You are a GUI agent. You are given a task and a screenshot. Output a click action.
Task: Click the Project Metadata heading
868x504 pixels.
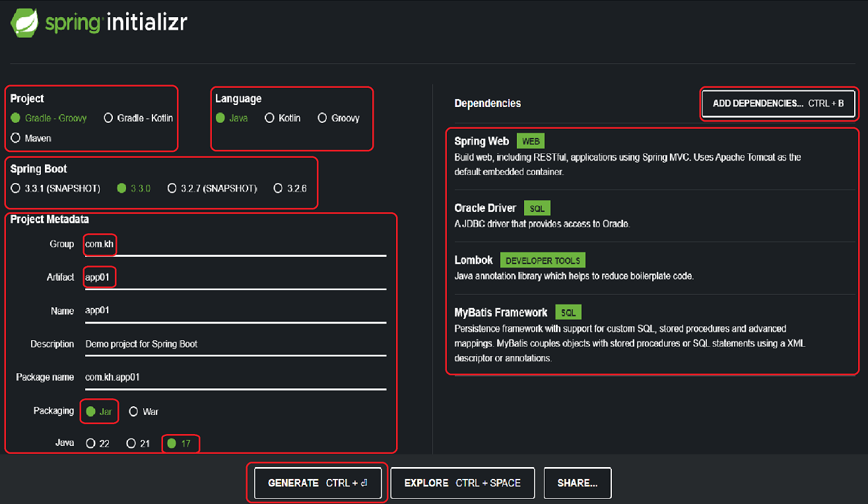pyautogui.click(x=50, y=219)
